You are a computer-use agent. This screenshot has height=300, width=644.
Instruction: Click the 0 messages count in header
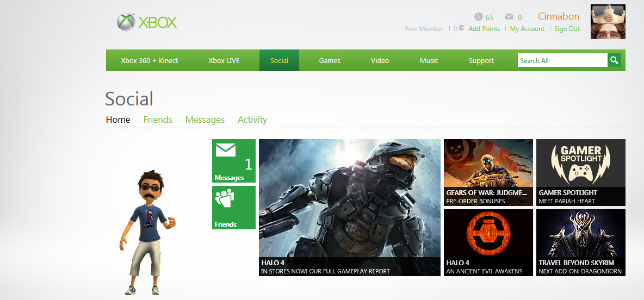[x=519, y=17]
